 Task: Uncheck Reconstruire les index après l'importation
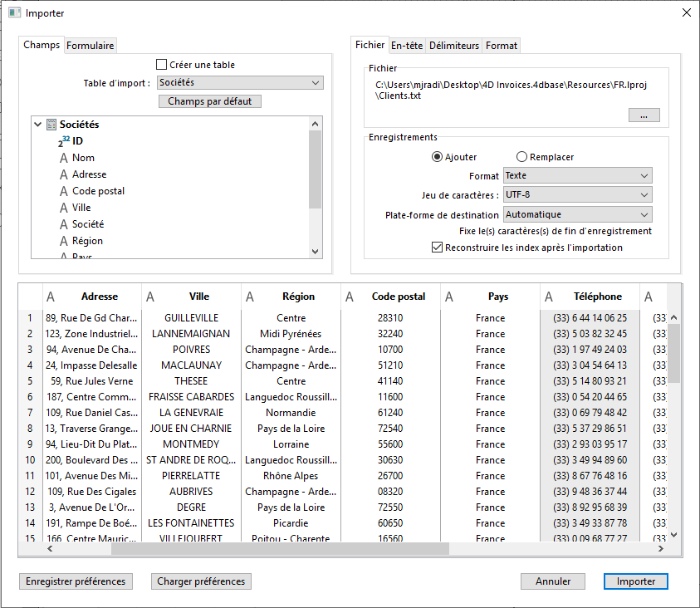tap(438, 248)
